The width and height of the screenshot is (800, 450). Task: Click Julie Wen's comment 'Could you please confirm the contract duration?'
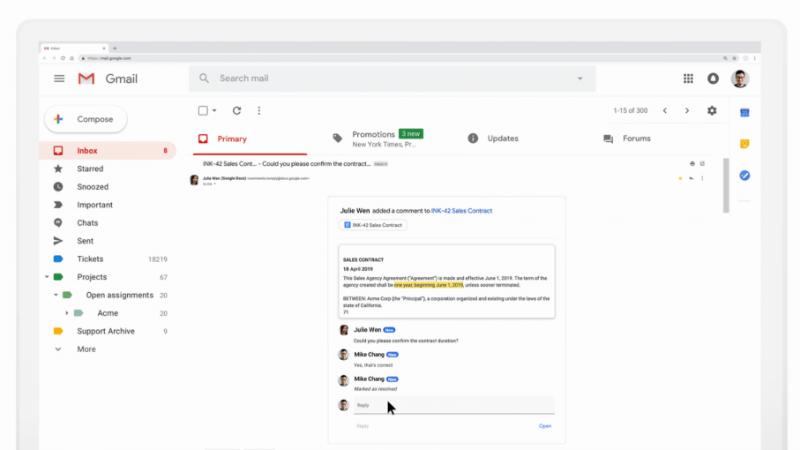tap(406, 341)
